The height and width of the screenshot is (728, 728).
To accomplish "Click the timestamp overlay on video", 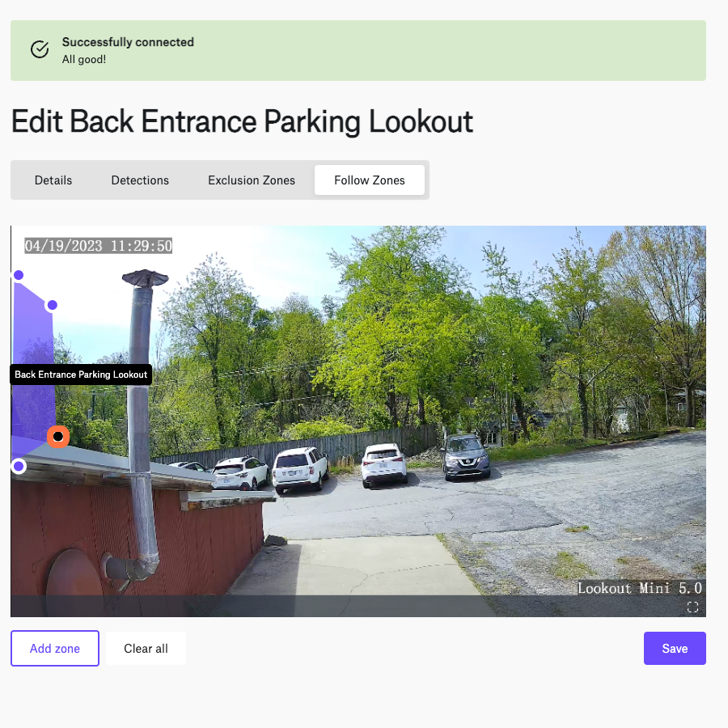I will pyautogui.click(x=99, y=246).
